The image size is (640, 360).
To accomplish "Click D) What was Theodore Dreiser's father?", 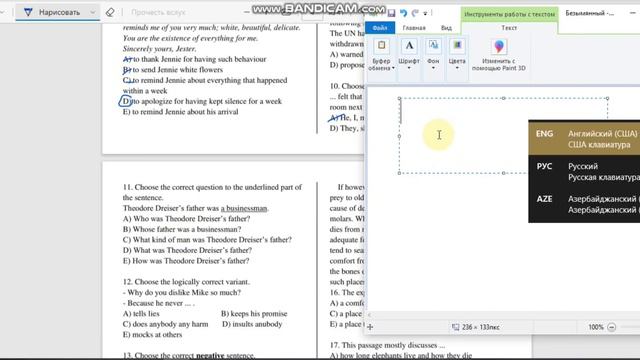I will pos(187,250).
